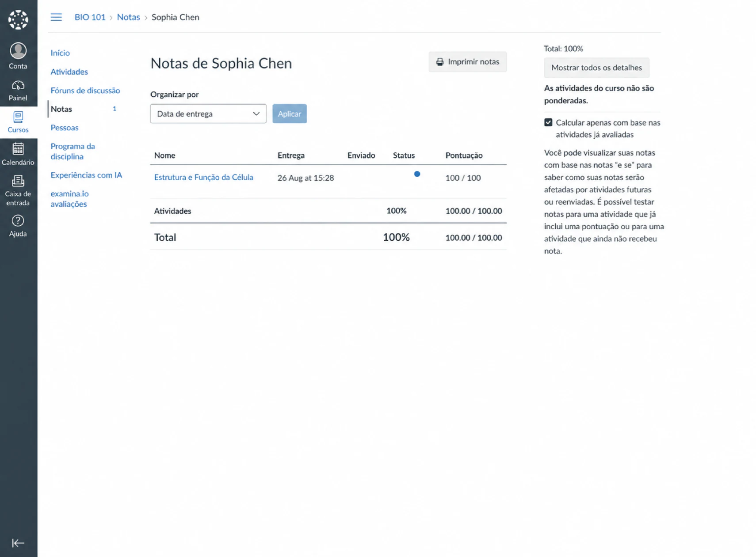Open the Estrutura e Função da Célula link
This screenshot has height=557, width=756.
(x=204, y=177)
